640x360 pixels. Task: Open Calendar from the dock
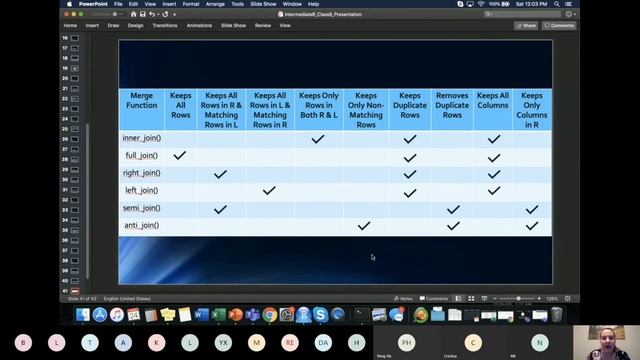coord(133,315)
